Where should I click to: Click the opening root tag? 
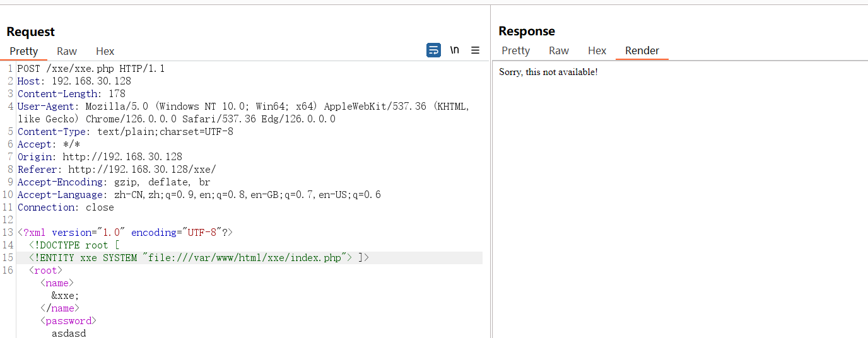tap(45, 270)
